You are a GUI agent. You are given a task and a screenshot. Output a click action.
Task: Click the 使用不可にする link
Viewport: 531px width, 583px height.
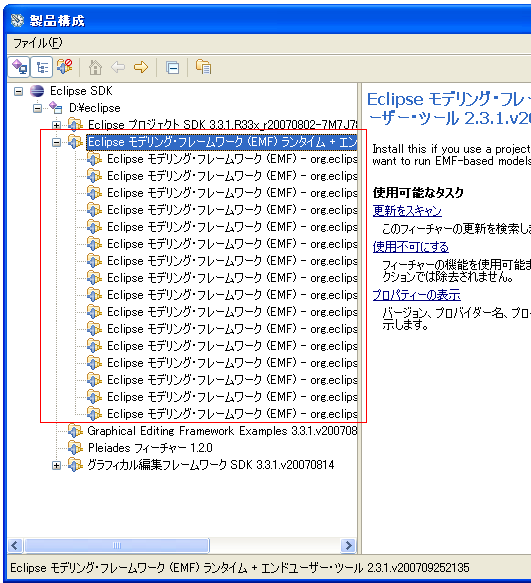pos(411,247)
